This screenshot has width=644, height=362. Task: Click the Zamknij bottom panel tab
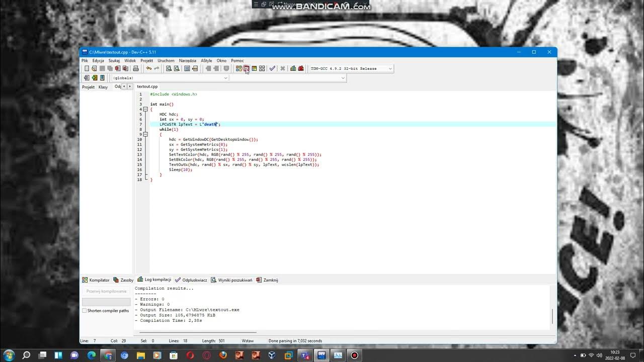click(x=267, y=280)
